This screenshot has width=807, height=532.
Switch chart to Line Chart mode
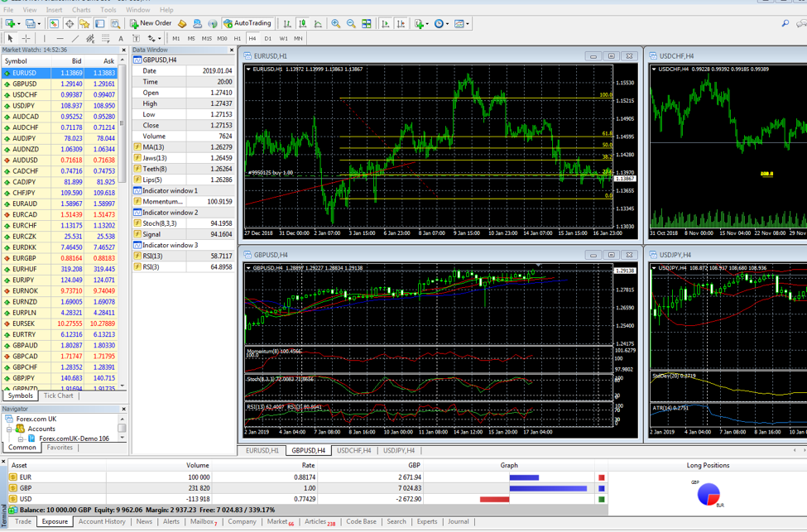(318, 23)
